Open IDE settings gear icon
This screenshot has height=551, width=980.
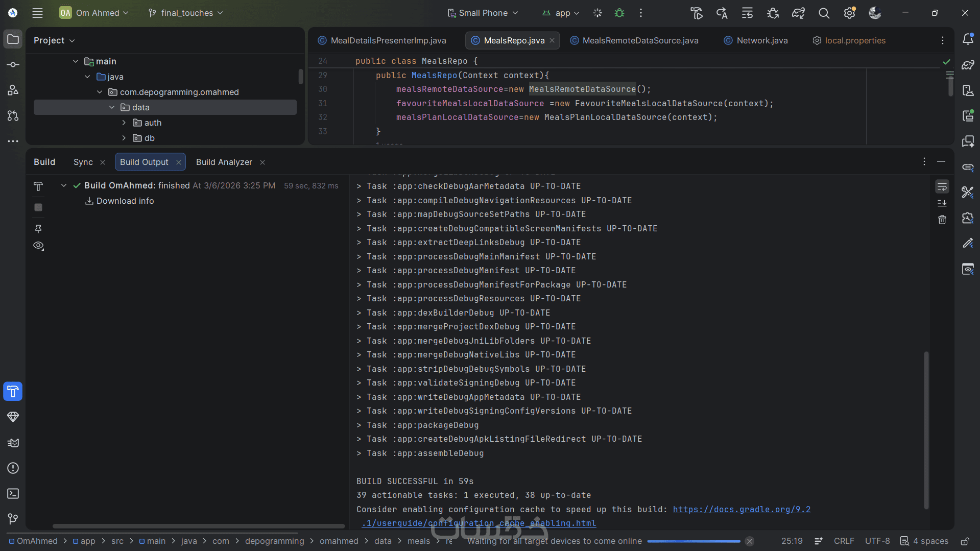(x=849, y=13)
